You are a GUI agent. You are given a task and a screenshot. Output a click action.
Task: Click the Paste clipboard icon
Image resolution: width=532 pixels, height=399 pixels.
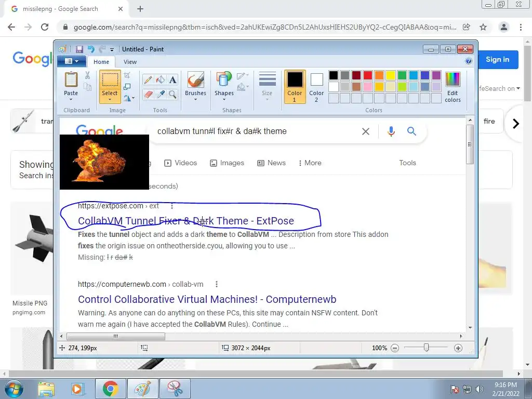click(71, 79)
